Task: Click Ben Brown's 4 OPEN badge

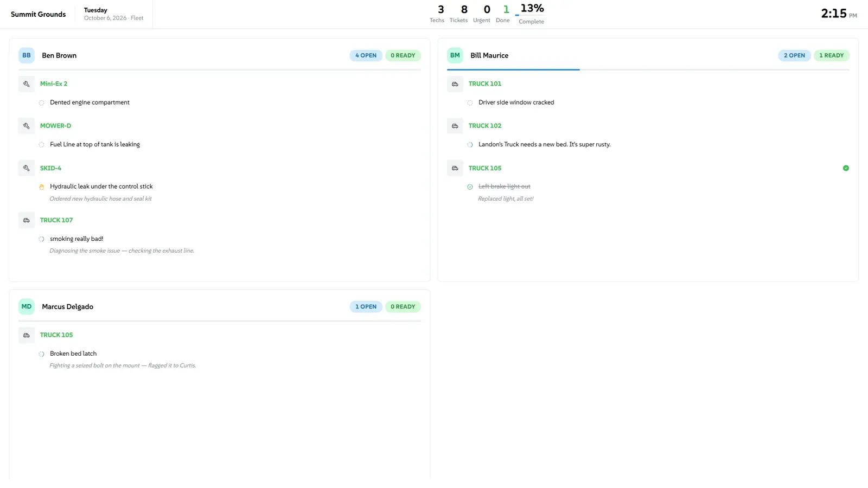Action: click(x=366, y=55)
